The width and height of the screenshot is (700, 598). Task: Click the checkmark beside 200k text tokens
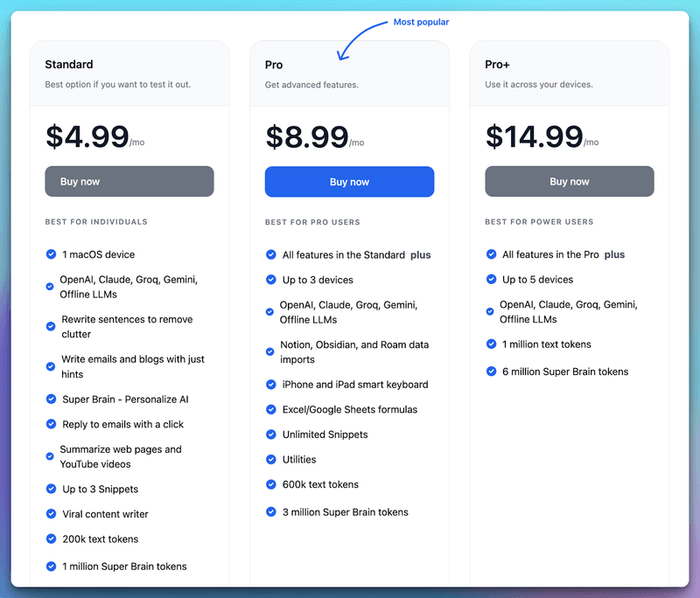50,539
